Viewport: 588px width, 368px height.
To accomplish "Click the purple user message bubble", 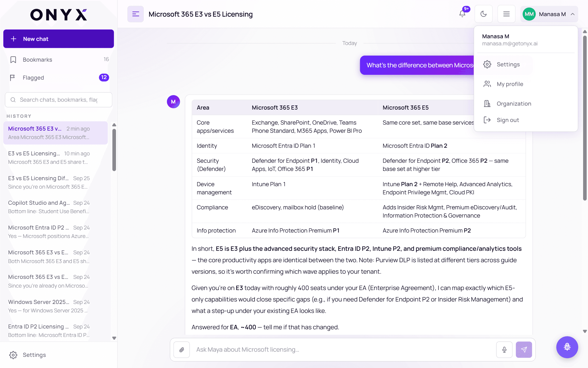I will coord(417,65).
